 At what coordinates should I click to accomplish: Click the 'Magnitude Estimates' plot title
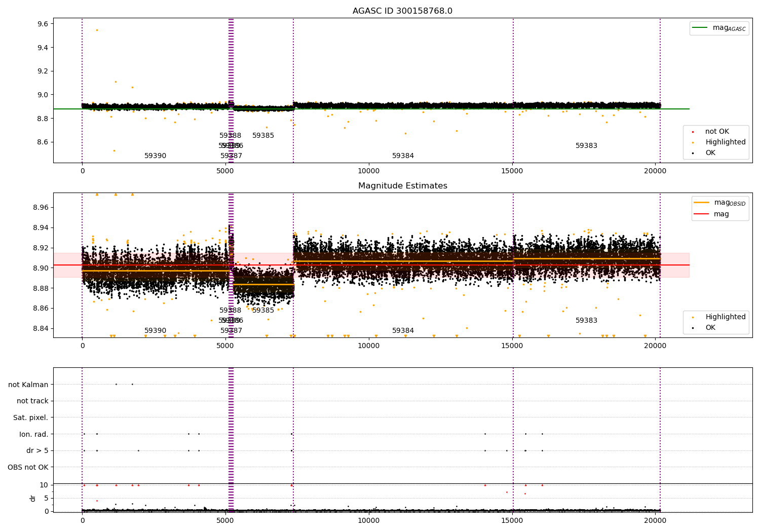click(x=402, y=186)
